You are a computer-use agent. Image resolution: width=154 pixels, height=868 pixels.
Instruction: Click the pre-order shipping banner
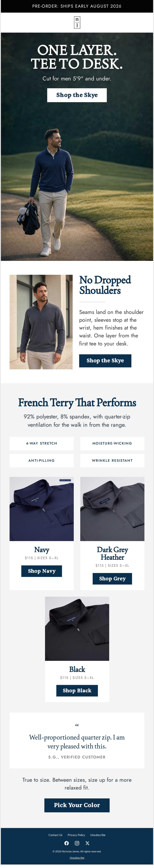click(77, 6)
